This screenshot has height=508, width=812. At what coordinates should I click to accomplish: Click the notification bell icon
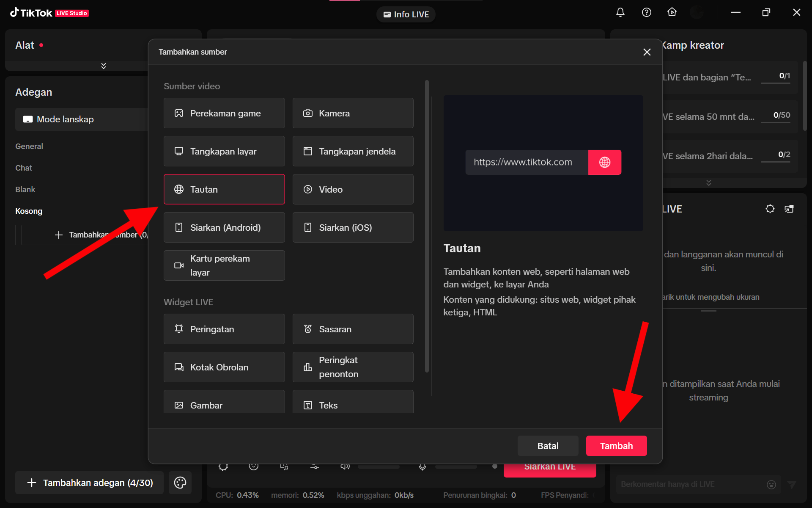(620, 13)
